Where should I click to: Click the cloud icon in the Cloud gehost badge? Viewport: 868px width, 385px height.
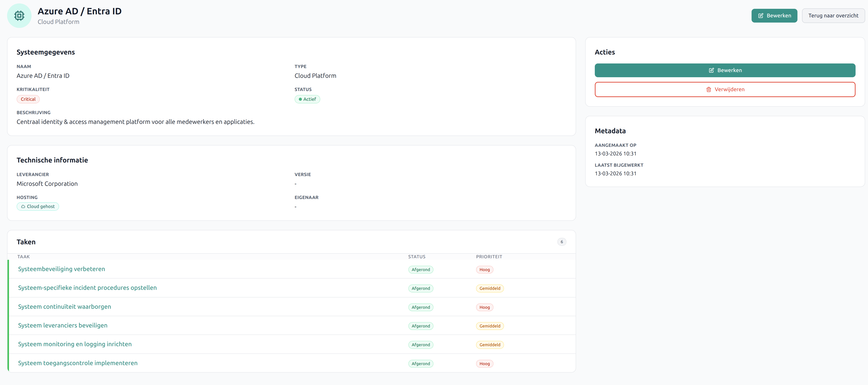pyautogui.click(x=23, y=206)
